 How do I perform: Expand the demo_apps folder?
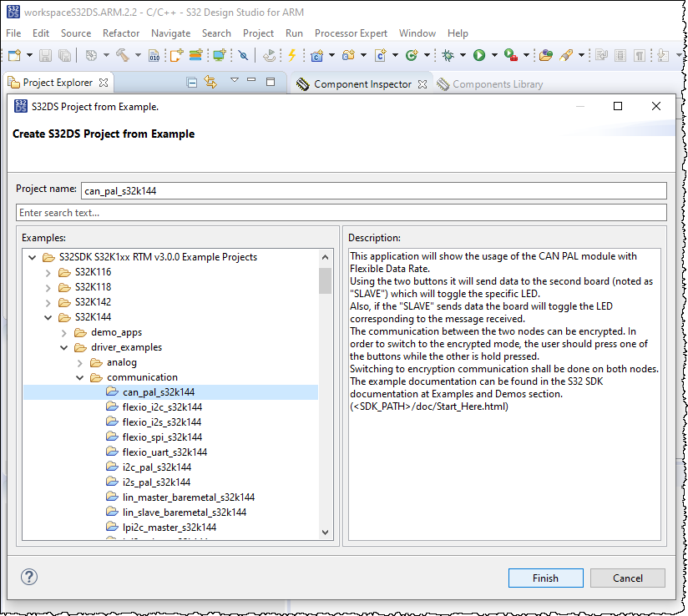63,332
